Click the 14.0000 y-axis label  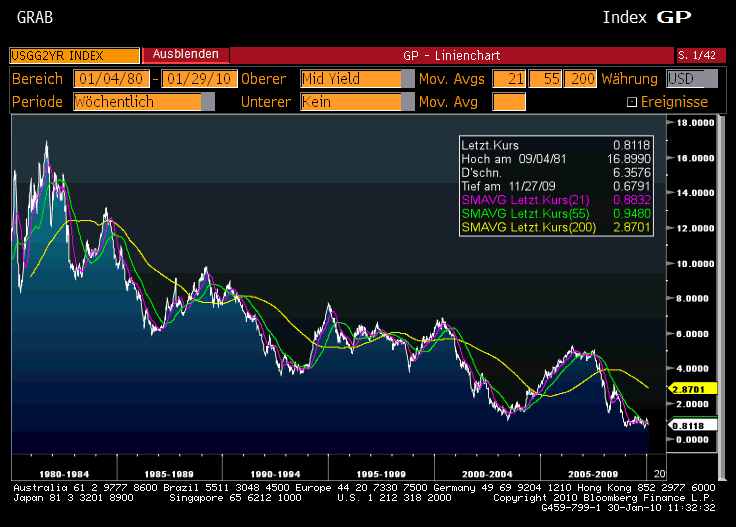[x=695, y=193]
